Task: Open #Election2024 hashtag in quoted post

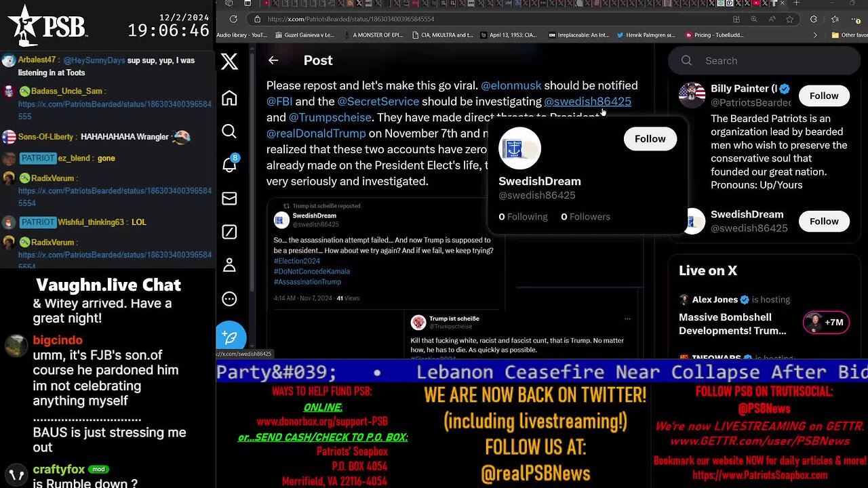Action: 297,261
